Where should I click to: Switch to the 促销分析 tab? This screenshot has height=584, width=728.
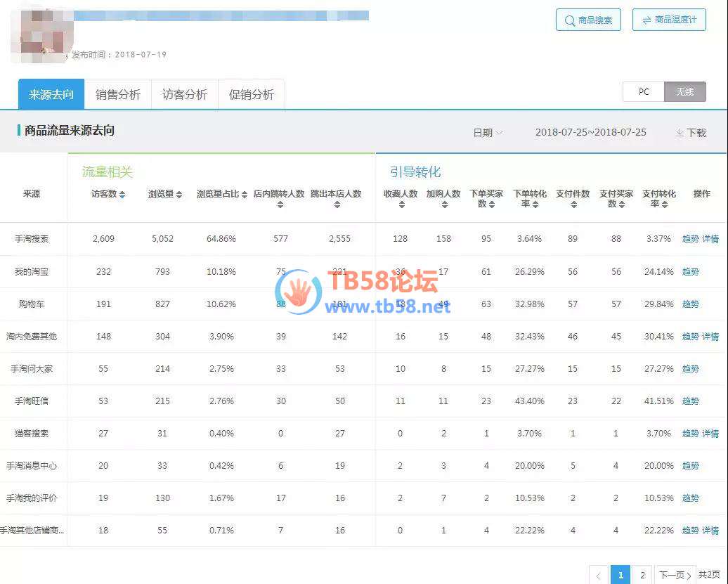point(251,94)
